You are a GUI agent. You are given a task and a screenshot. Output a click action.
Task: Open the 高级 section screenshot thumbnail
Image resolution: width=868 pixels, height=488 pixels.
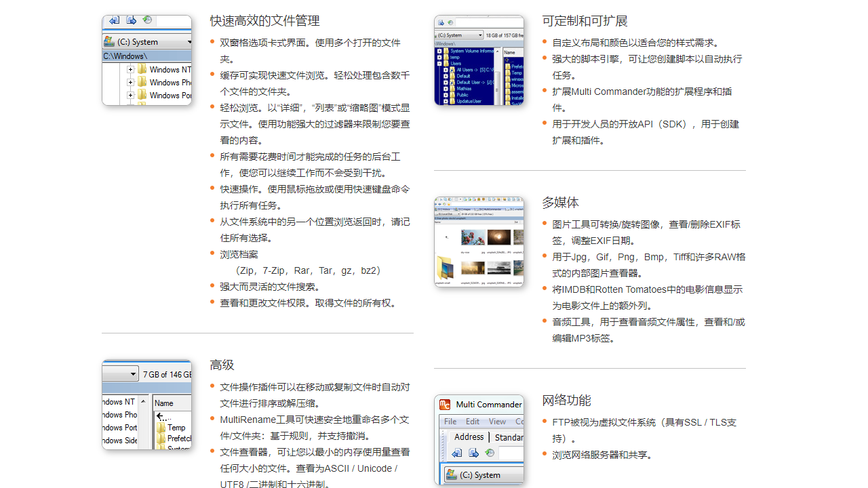(146, 404)
